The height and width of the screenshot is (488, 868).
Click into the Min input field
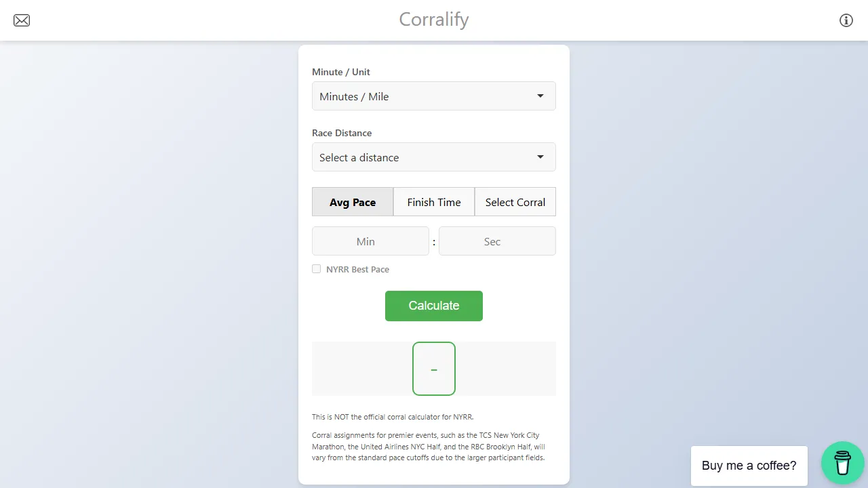point(370,241)
